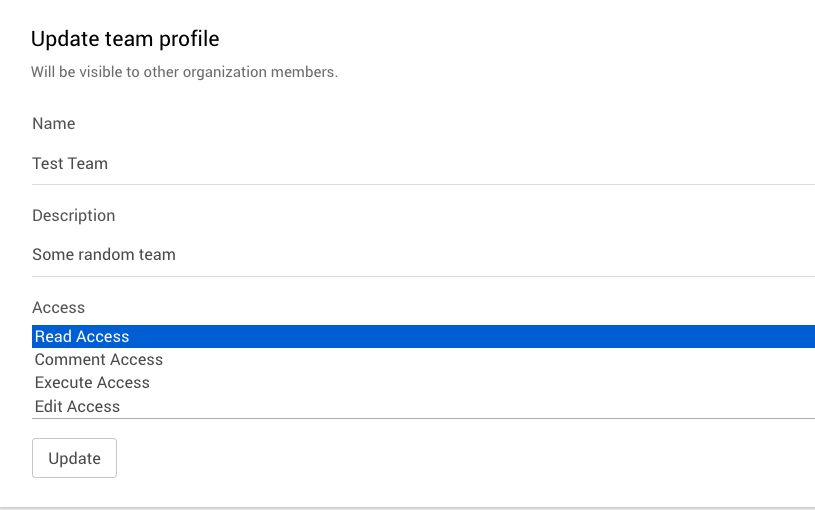Click the Update button
The width and height of the screenshot is (815, 510).
[74, 458]
